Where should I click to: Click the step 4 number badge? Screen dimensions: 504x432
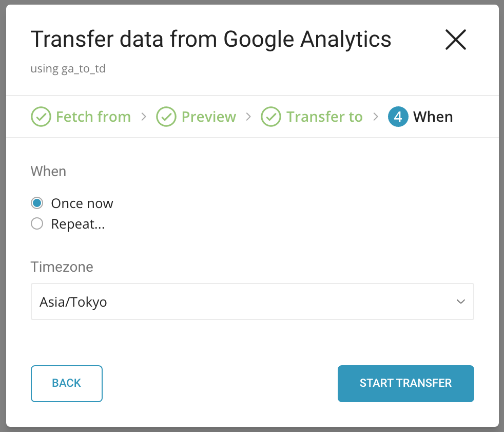[x=398, y=117]
